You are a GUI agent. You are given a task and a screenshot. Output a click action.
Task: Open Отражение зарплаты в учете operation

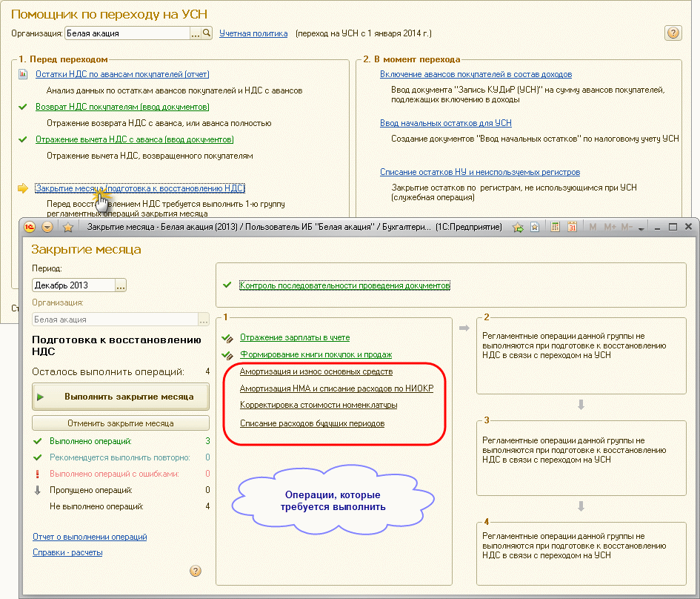295,337
